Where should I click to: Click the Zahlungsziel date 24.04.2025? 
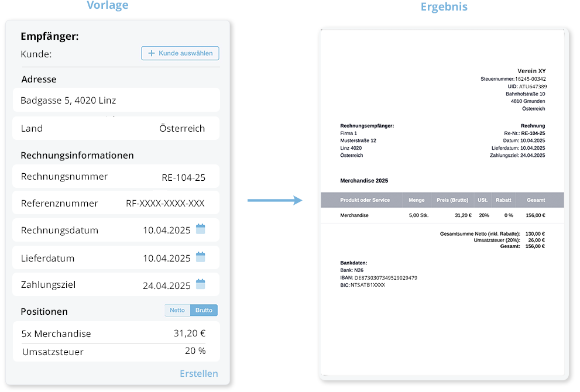click(x=167, y=286)
